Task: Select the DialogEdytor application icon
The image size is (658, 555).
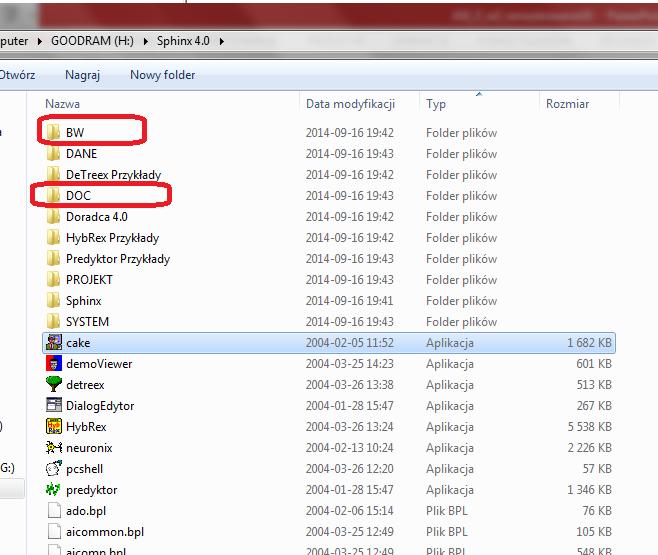Action: click(54, 405)
